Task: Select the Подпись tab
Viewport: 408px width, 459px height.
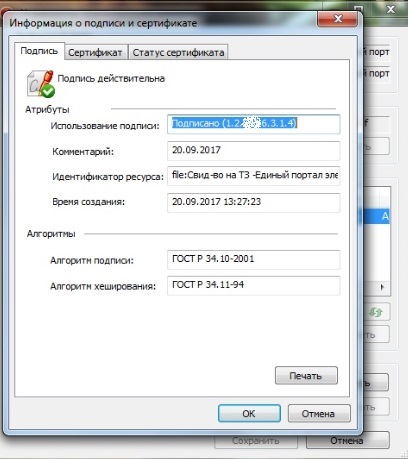Action: coord(39,51)
